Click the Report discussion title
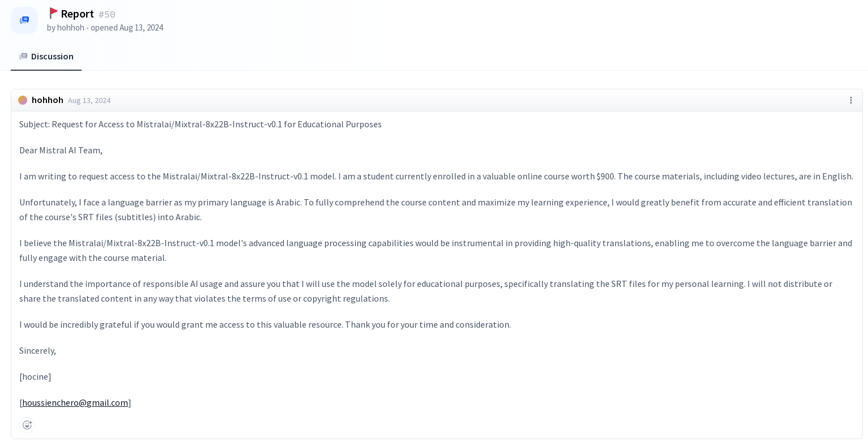The width and height of the screenshot is (868, 442). (x=77, y=14)
